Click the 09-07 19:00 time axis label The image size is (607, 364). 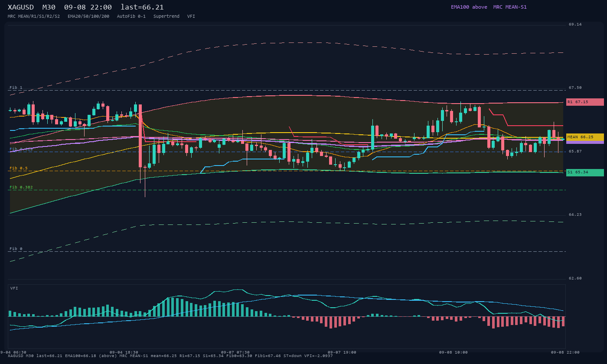(x=342, y=352)
